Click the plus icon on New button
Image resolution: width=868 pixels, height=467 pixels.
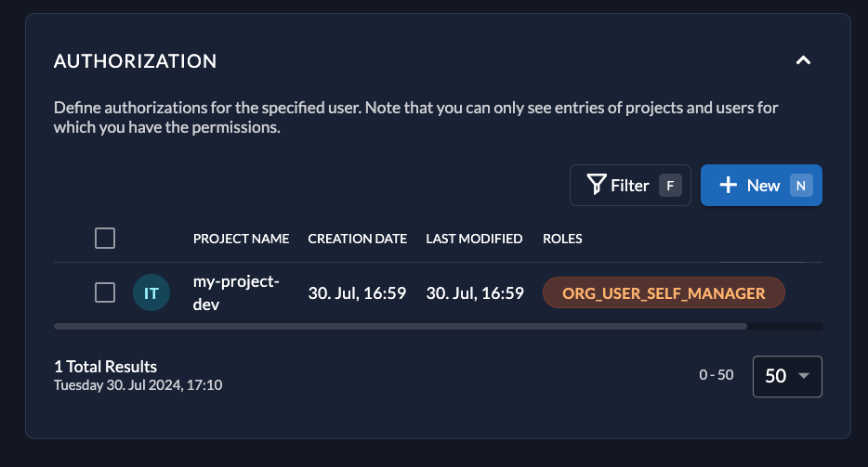point(728,185)
